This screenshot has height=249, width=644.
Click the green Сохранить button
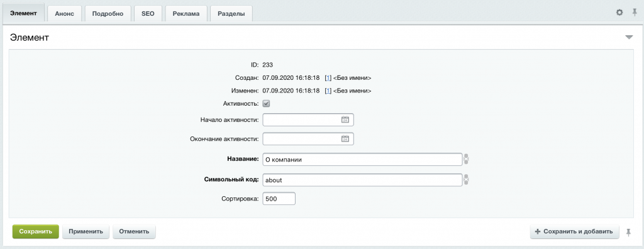point(36,231)
